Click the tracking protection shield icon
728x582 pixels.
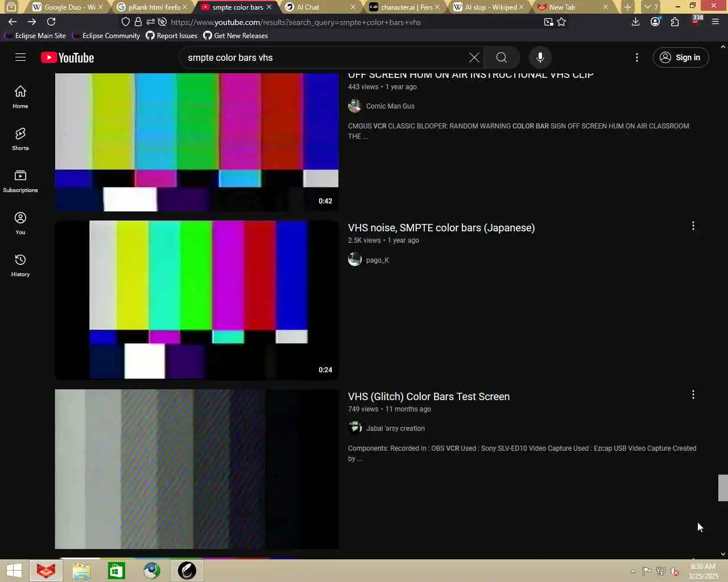126,22
